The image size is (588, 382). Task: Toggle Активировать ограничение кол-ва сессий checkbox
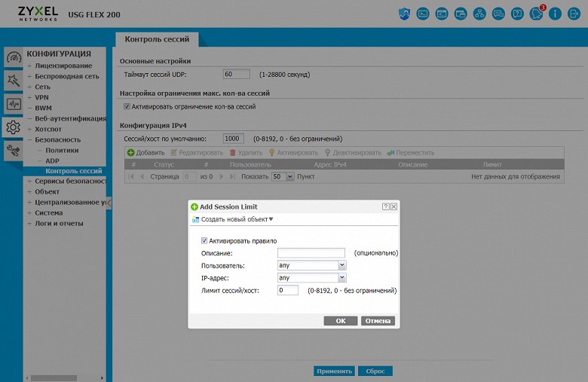[127, 106]
